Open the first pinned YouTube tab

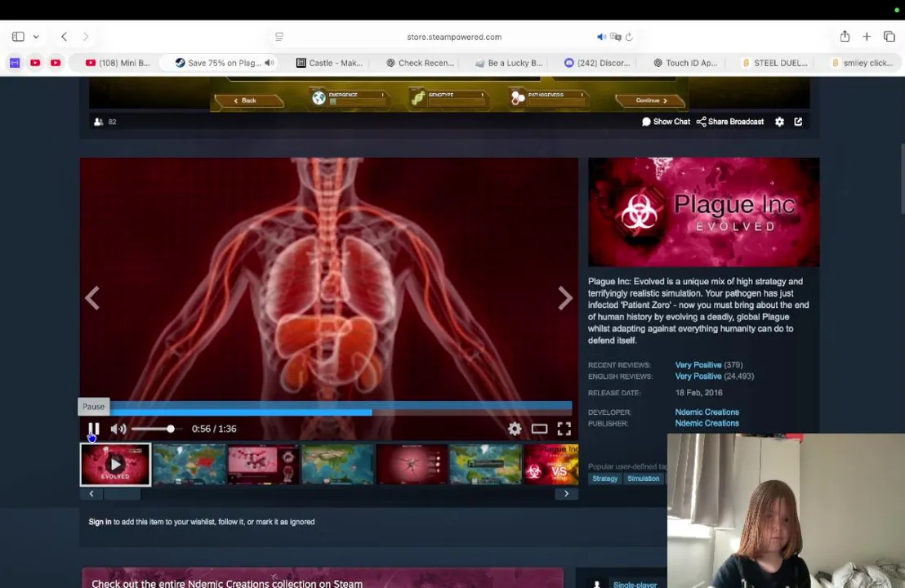[x=35, y=63]
